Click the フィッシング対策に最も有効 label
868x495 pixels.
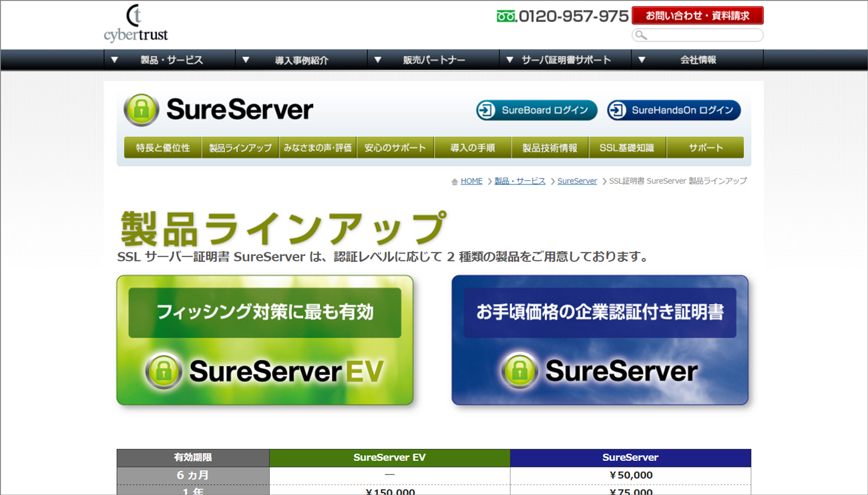coord(265,313)
